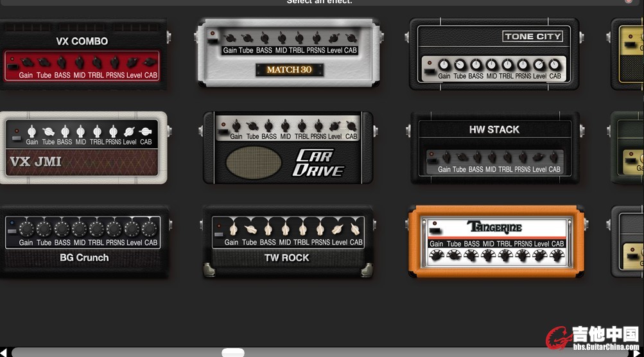Click the Tube knob on VX JMI
This screenshot has height=357, width=644.
tap(48, 132)
